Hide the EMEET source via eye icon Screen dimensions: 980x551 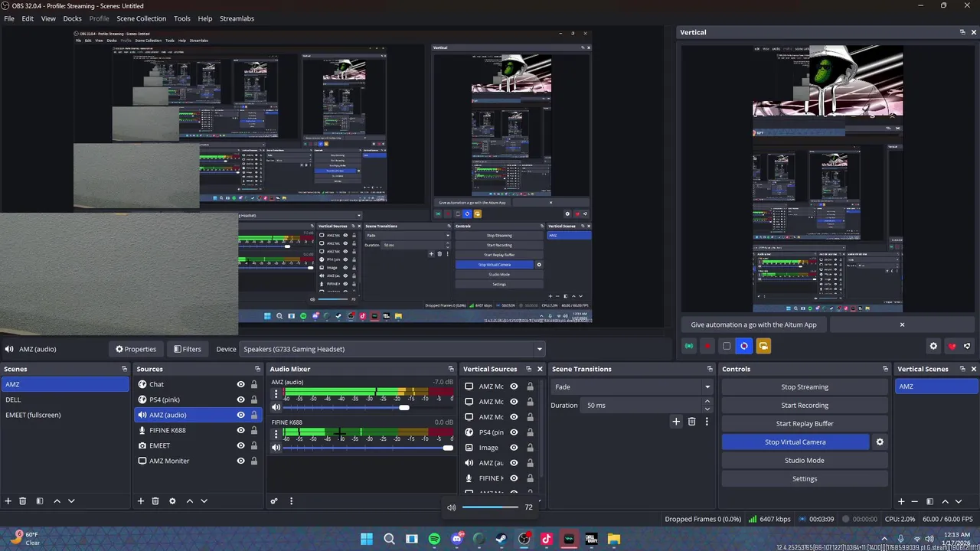pos(240,445)
